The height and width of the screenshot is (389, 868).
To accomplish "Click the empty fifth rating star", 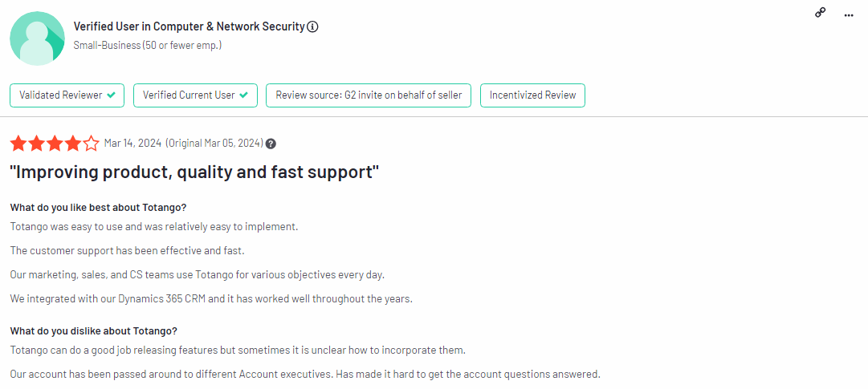I will [92, 144].
